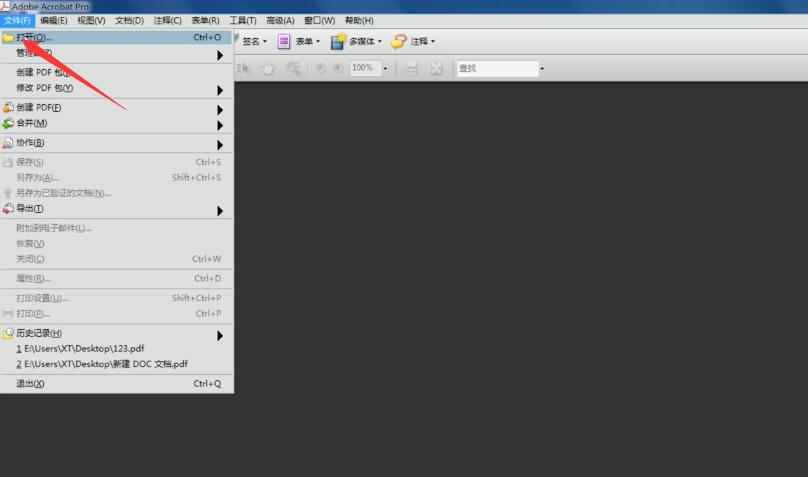Open the zoom percentage dropdown arrow
Viewport: 808px width, 477px height.
385,69
